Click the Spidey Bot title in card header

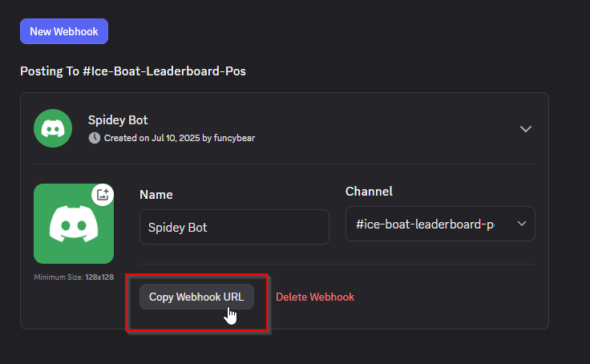pyautogui.click(x=118, y=120)
